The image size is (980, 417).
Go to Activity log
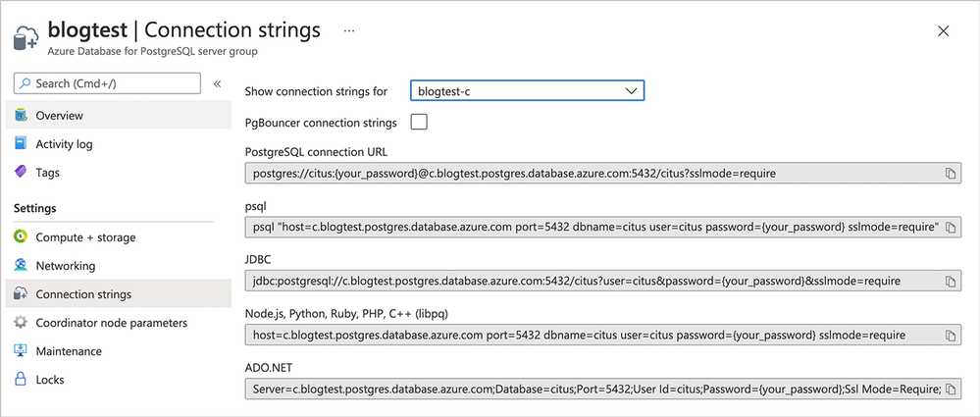(x=64, y=144)
